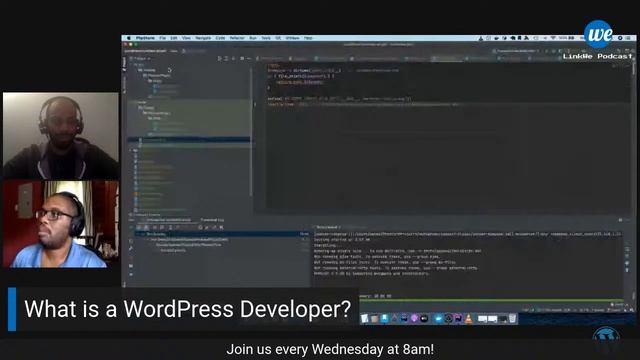
Task: Click the green test progress bar
Action: (492, 301)
